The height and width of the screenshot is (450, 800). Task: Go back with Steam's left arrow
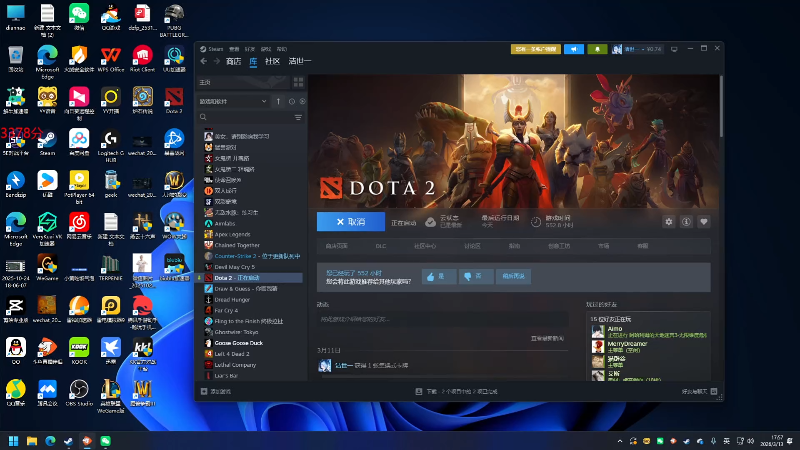click(x=204, y=61)
